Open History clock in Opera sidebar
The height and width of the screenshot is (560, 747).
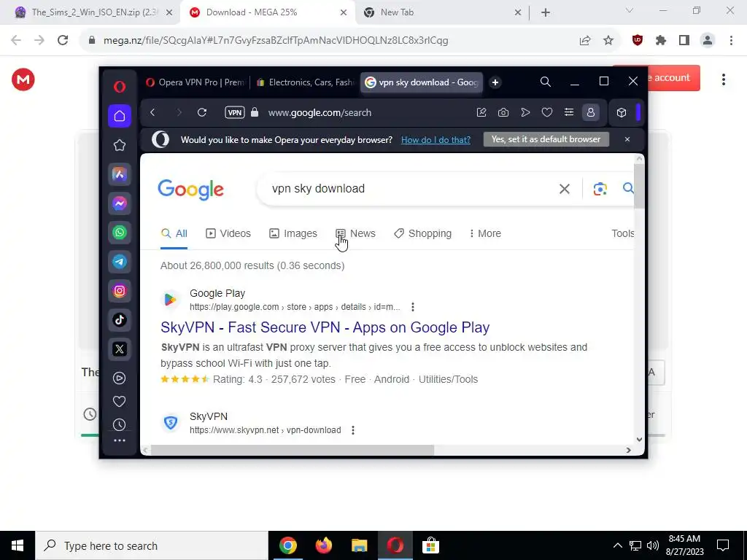tap(119, 425)
